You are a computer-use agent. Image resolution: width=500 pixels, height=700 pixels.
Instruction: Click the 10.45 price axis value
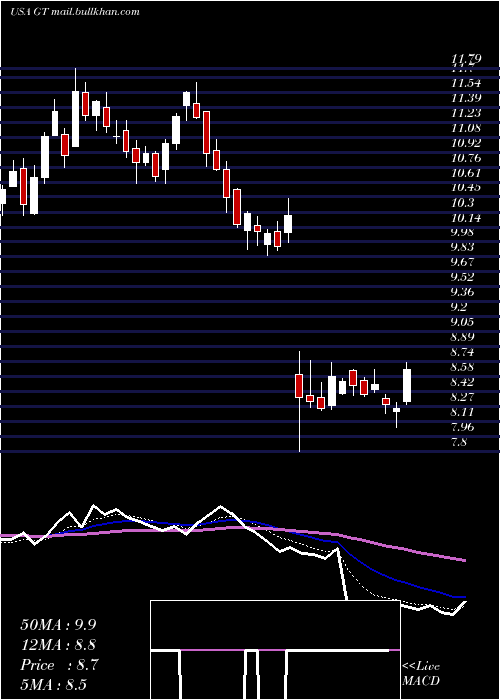click(466, 188)
